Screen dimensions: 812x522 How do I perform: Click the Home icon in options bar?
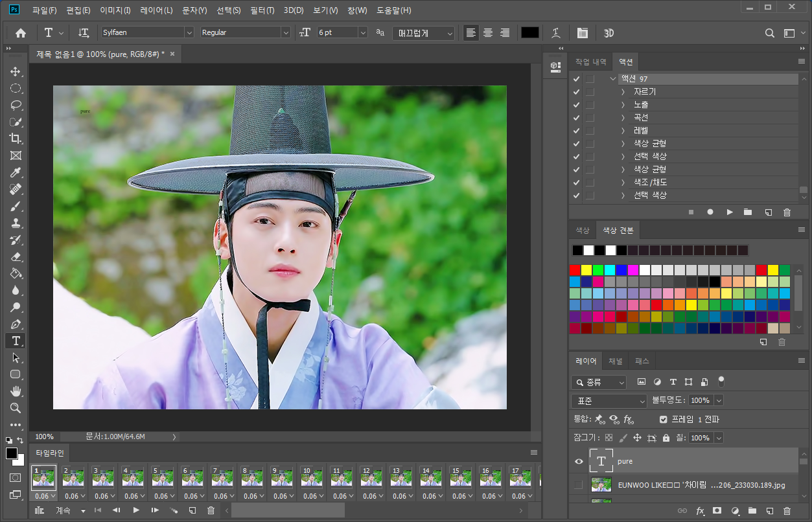tap(21, 32)
